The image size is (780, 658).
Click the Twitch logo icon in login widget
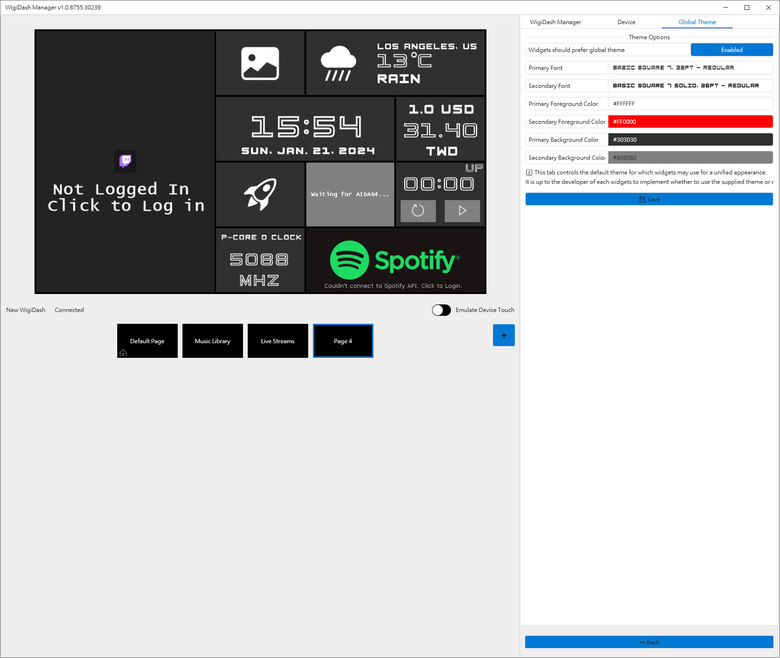125,161
